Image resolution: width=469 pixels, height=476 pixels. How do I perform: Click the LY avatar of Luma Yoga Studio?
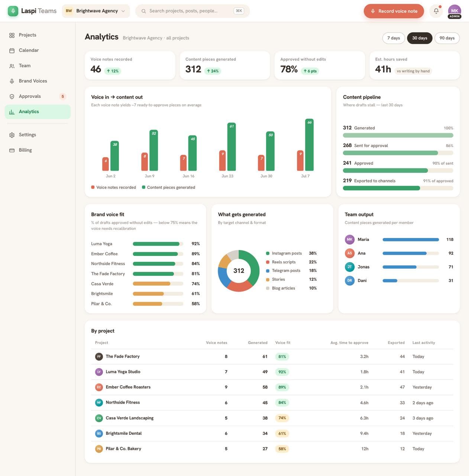pos(99,372)
